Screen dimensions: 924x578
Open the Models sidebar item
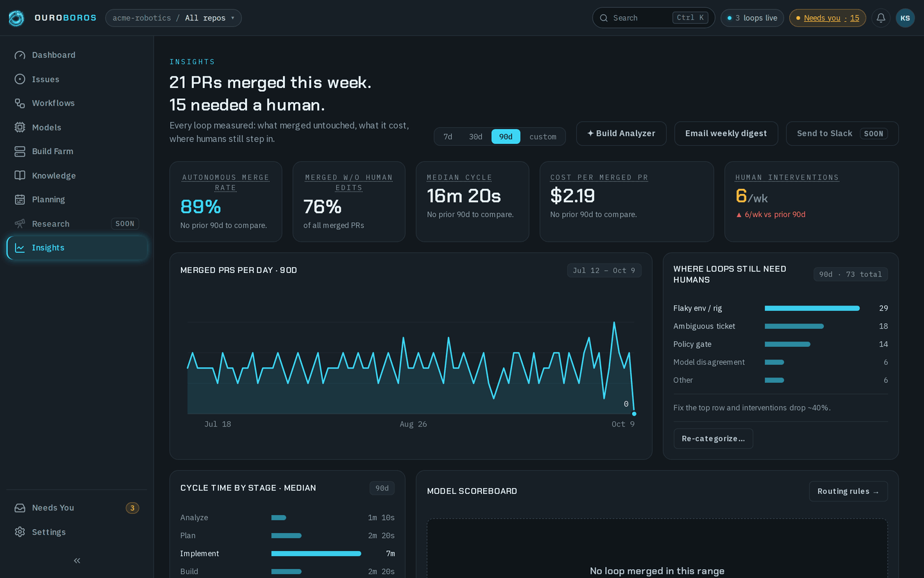tap(77, 127)
